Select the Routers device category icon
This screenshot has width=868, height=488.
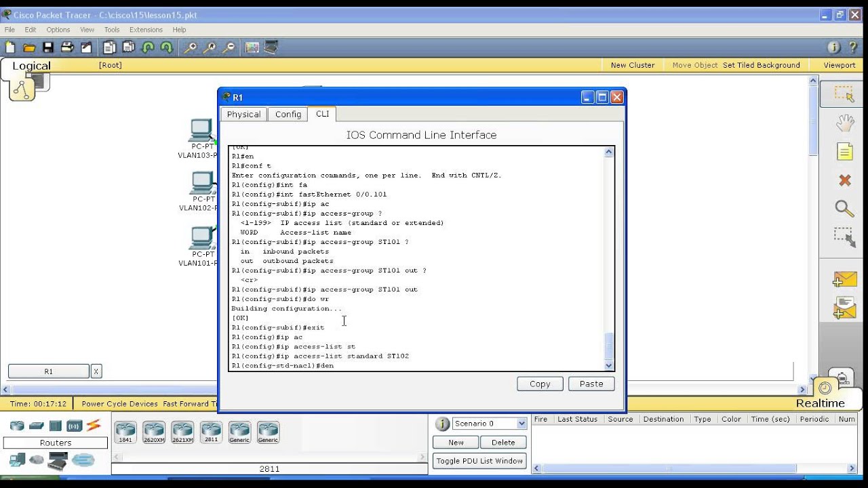pyautogui.click(x=17, y=426)
